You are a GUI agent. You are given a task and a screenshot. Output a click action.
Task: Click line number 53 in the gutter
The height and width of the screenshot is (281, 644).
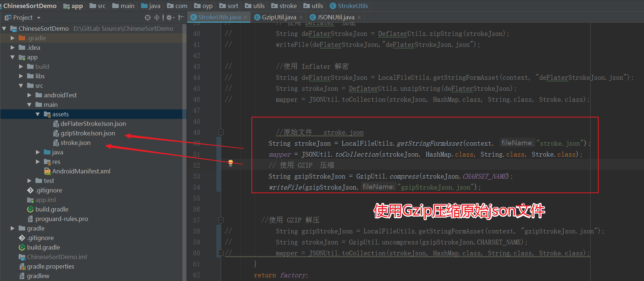197,176
